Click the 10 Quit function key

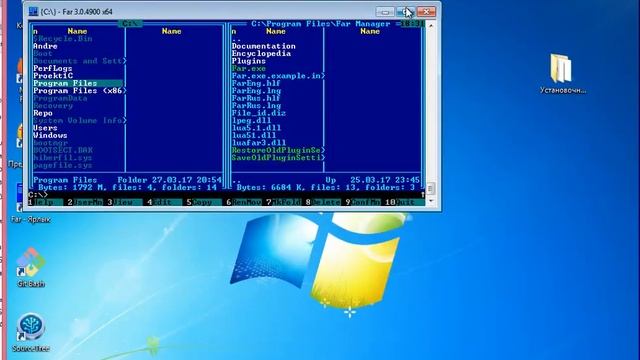(x=402, y=202)
